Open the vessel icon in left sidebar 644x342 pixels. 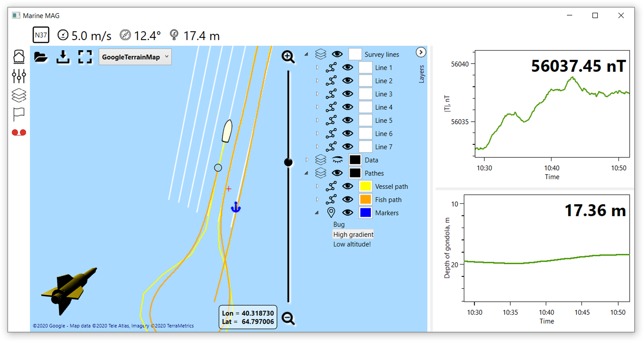point(19,57)
